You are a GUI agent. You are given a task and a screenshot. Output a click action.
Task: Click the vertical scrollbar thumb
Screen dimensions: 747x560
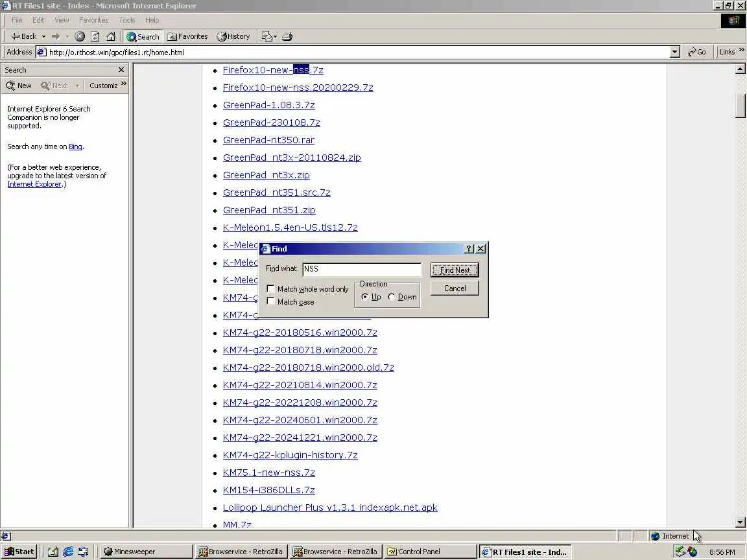[740, 106]
